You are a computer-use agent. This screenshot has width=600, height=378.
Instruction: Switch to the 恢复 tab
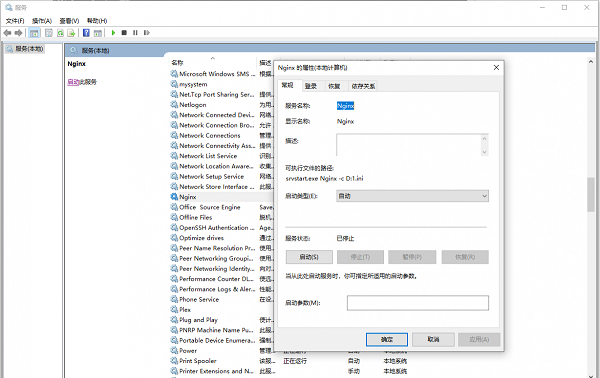[334, 86]
